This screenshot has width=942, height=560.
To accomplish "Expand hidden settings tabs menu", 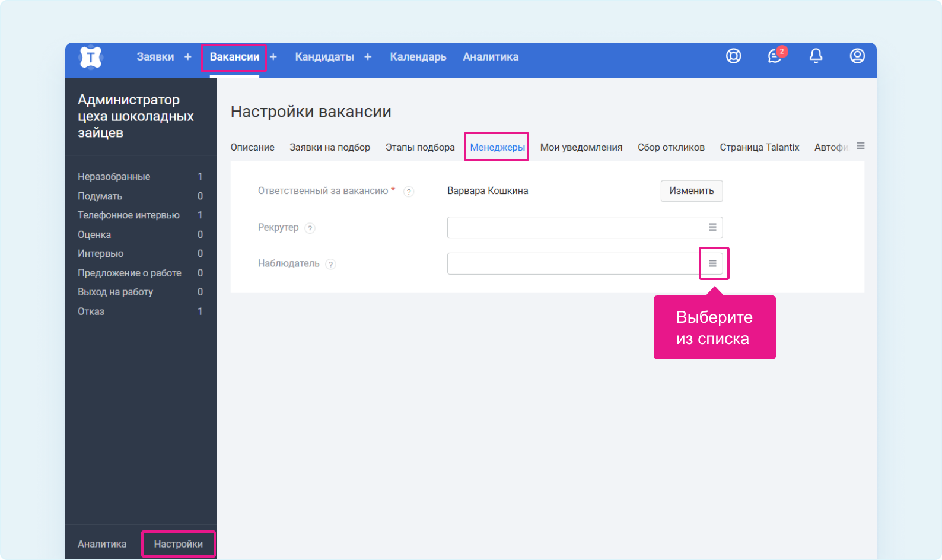I will 860,146.
